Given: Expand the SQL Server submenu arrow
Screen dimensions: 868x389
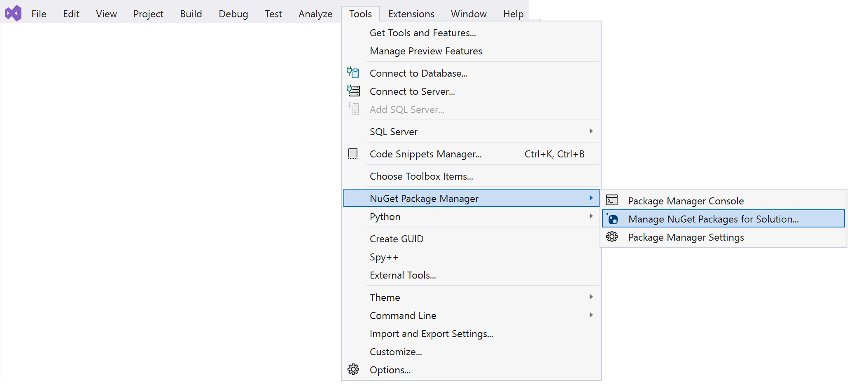Looking at the screenshot, I should [x=591, y=131].
